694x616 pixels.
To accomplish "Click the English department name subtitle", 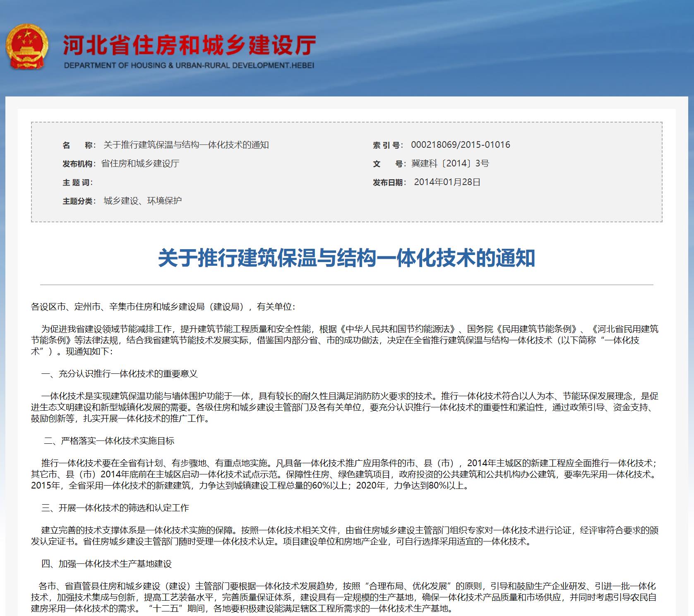I will (x=189, y=65).
